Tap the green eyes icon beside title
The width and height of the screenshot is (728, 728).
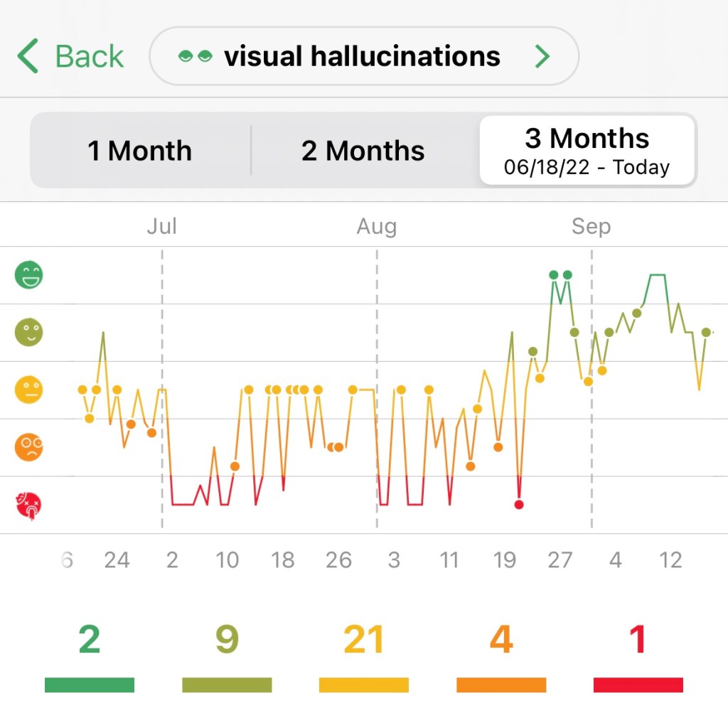click(x=195, y=57)
